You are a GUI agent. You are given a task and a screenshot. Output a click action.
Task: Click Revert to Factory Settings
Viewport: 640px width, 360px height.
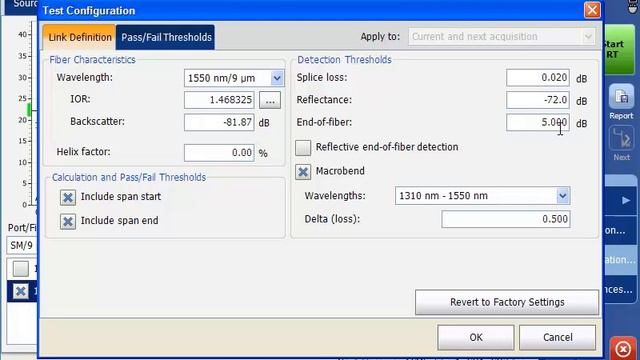pyautogui.click(x=507, y=302)
